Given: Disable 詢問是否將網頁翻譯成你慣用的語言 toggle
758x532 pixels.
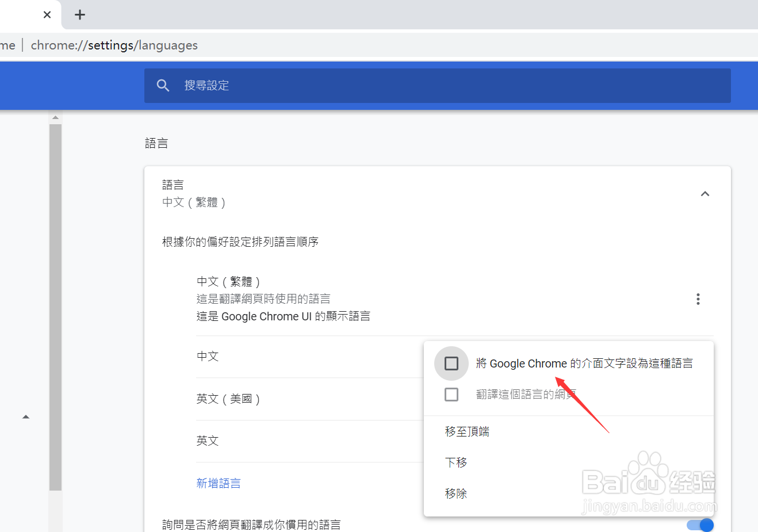Looking at the screenshot, I should tap(699, 525).
